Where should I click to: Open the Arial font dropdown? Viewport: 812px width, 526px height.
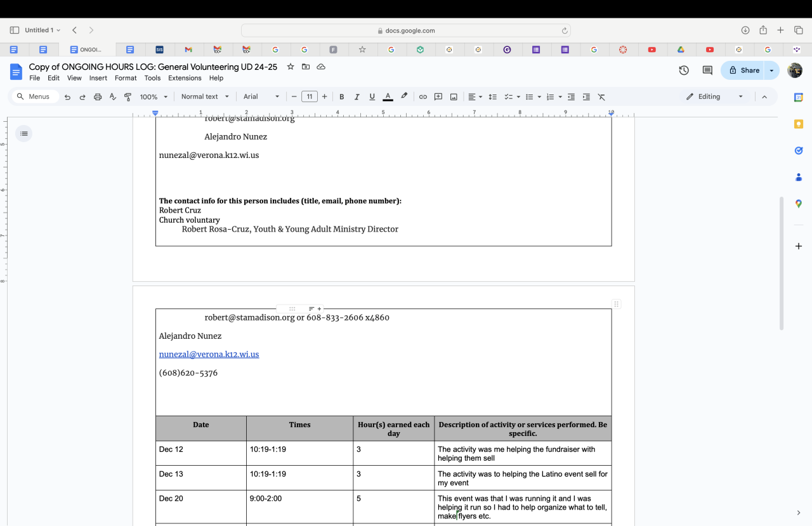coord(261,97)
